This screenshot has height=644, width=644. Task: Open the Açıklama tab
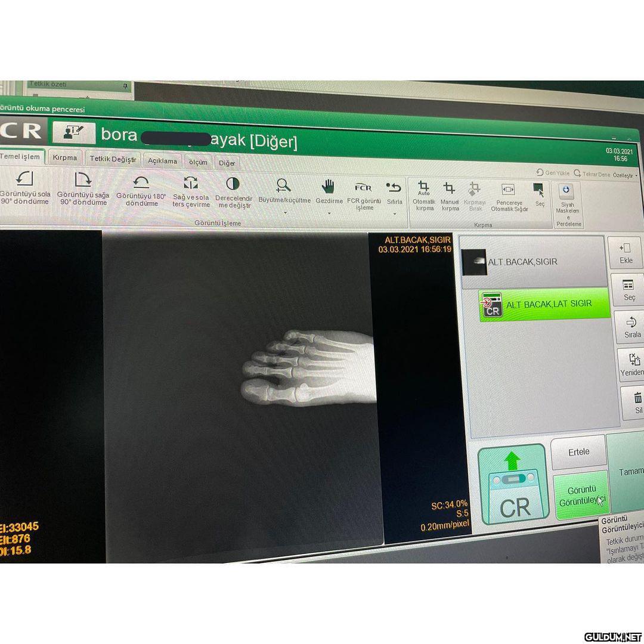(162, 161)
